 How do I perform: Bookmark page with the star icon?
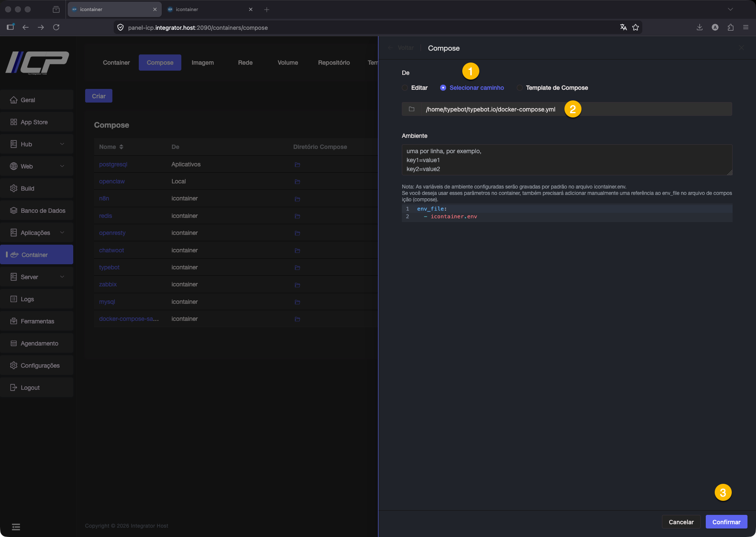(636, 27)
